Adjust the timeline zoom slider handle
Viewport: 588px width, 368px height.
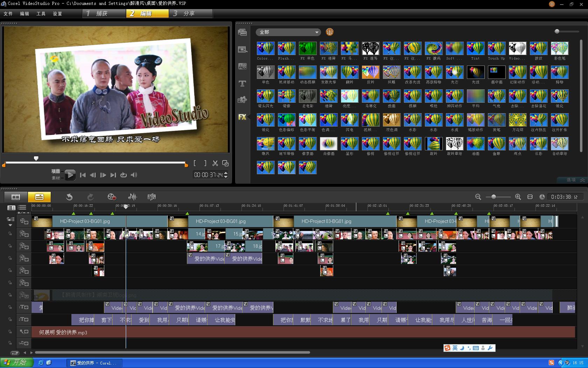(493, 197)
